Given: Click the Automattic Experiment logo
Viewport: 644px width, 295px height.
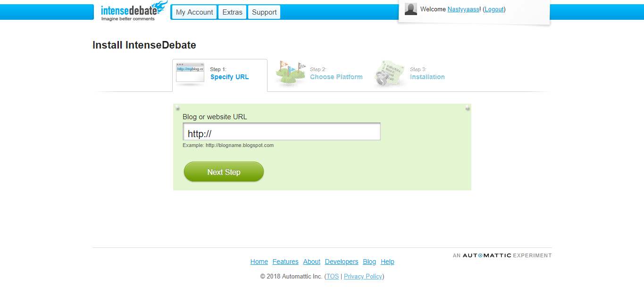Looking at the screenshot, I should pyautogui.click(x=502, y=255).
